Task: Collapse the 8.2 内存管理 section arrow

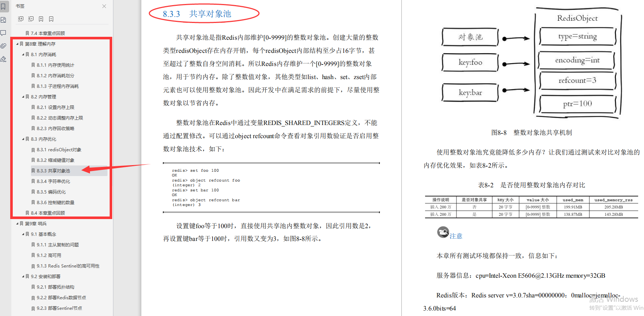Action: click(x=23, y=97)
